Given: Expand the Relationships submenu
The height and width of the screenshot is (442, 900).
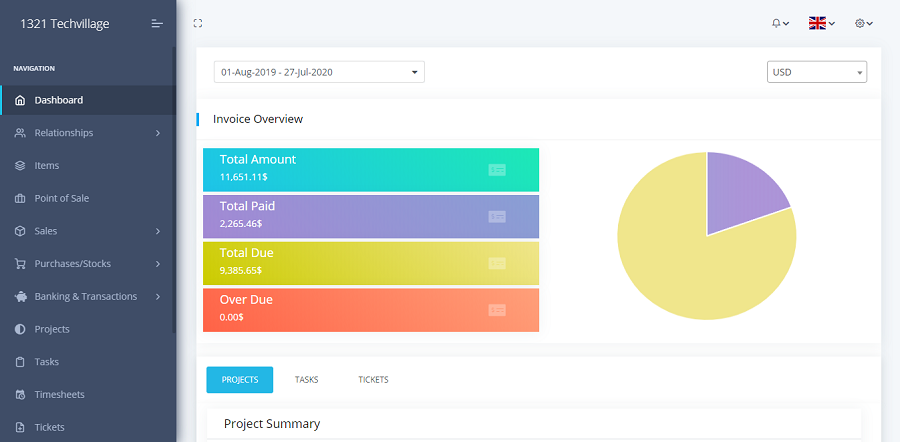Looking at the screenshot, I should pos(158,133).
